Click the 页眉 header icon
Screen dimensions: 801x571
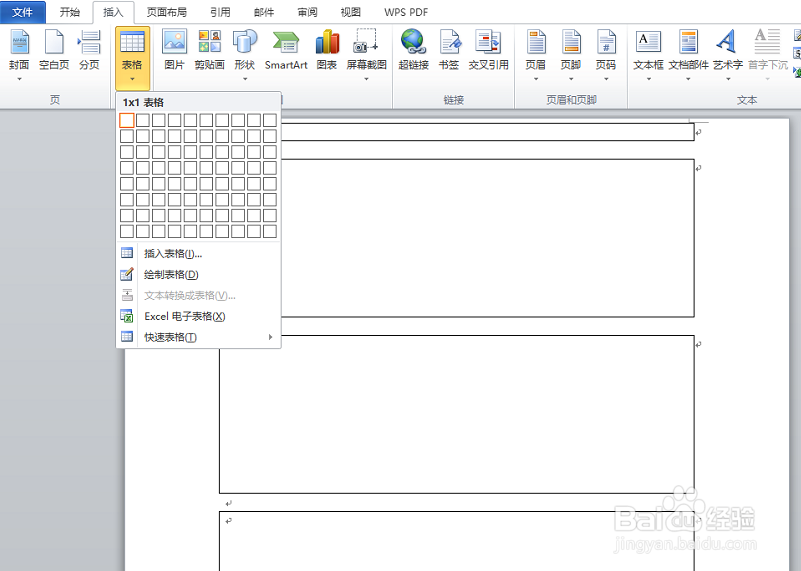coord(536,42)
